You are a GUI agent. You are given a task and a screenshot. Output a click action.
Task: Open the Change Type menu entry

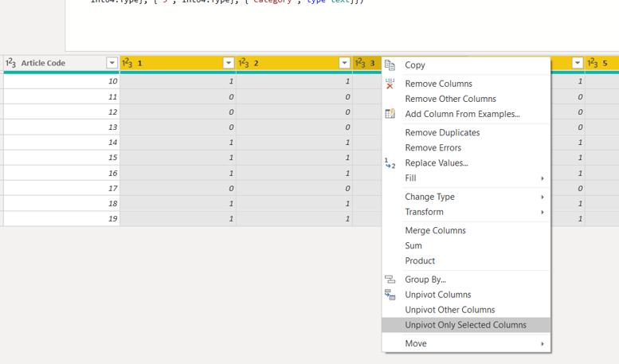pos(466,197)
